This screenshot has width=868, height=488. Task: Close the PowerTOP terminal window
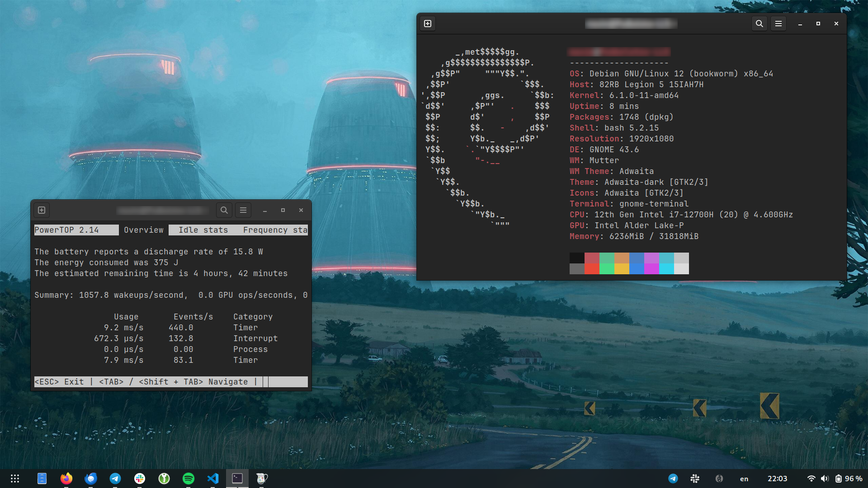coord(301,210)
